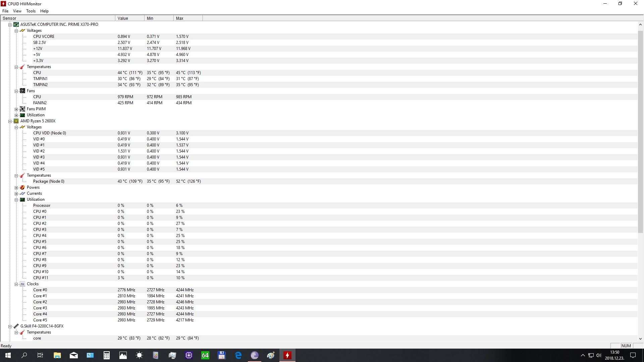This screenshot has height=362, width=644.
Task: Click the thermometer icon above Package (Node 0)
Action: pos(22,175)
